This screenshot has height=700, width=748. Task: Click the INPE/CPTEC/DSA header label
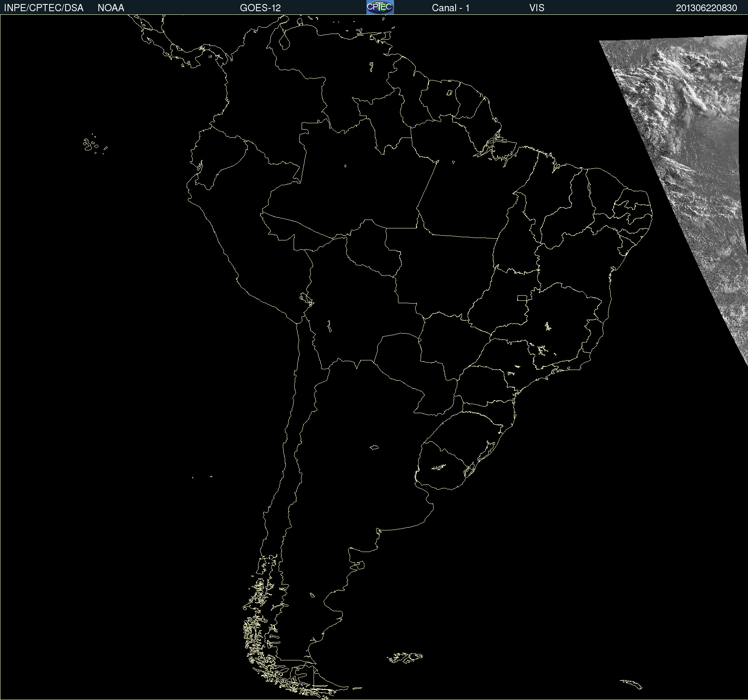tap(44, 8)
